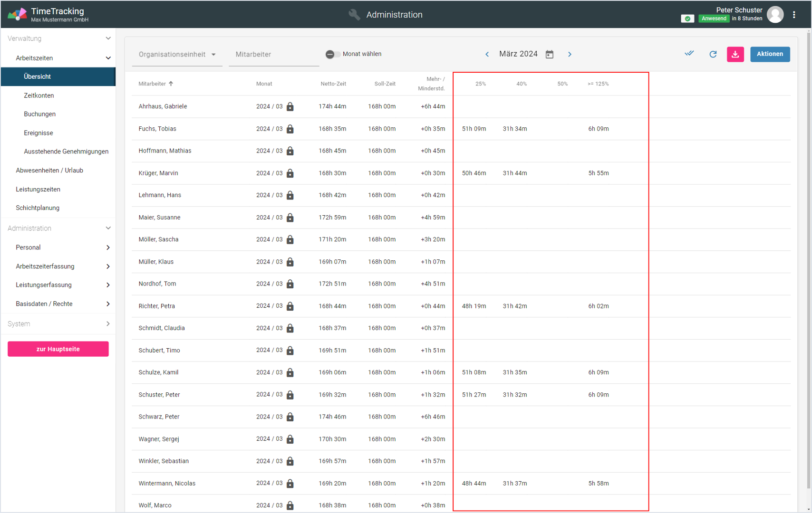Viewport: 812px width, 513px height.
Task: Open the Organisationseinheit dropdown
Action: [177, 54]
